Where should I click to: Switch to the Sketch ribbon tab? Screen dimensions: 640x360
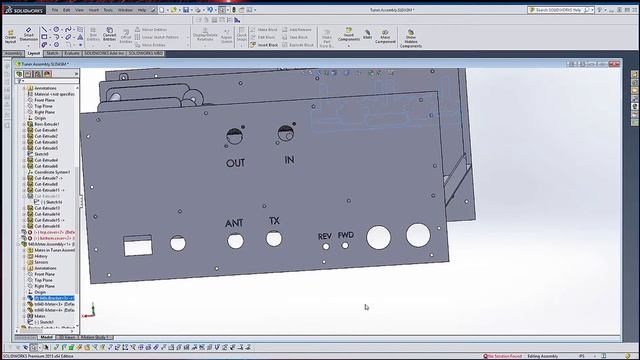52,53
